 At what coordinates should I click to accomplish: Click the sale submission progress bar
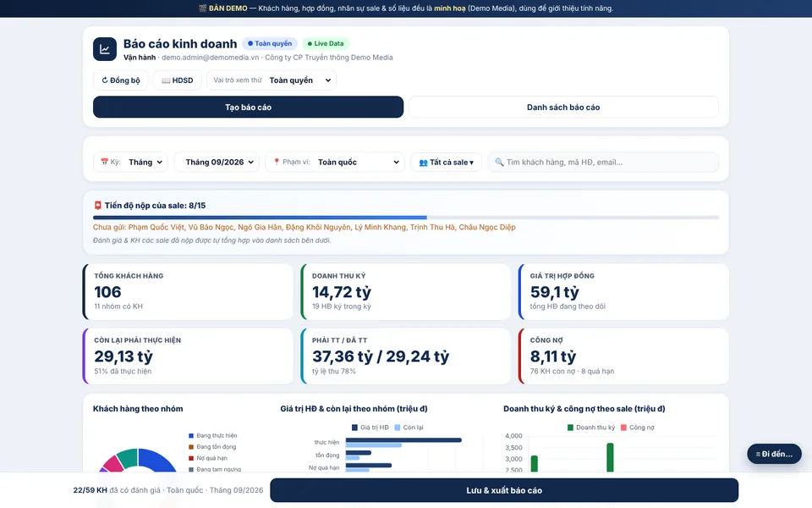point(406,218)
